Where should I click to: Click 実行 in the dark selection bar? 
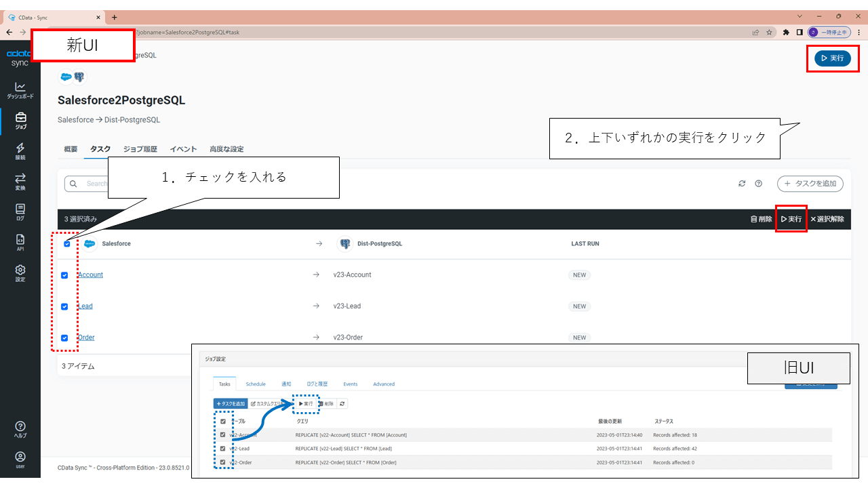(791, 219)
